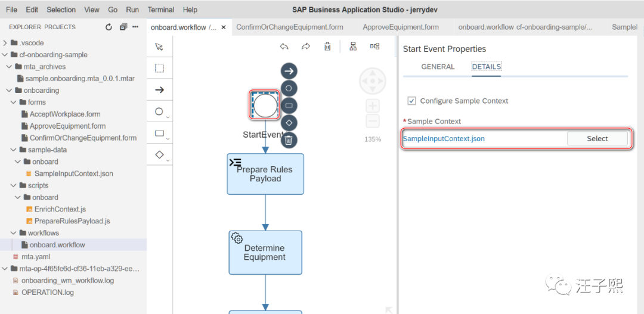Select the marquee selection tool in palette
Screen dimensions: 644x314
159,68
